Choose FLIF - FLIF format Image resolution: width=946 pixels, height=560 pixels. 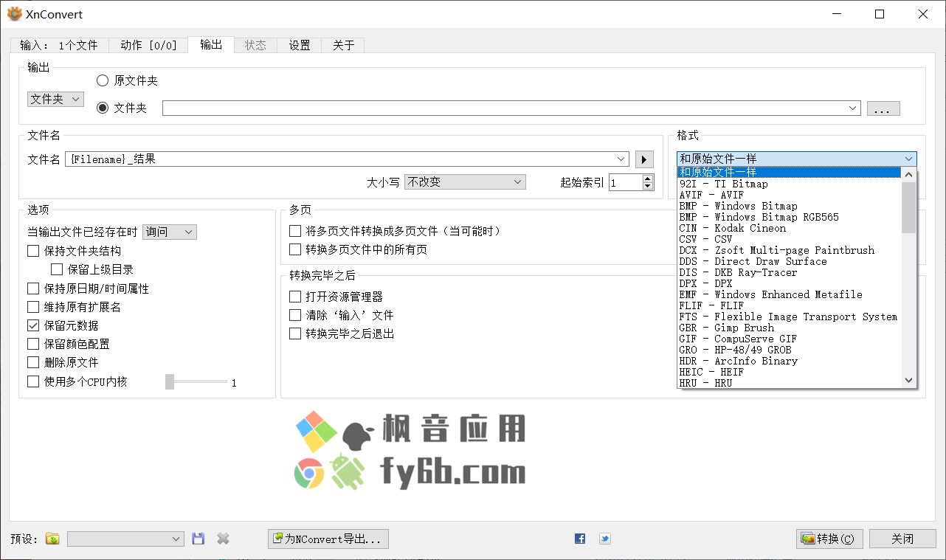point(790,305)
